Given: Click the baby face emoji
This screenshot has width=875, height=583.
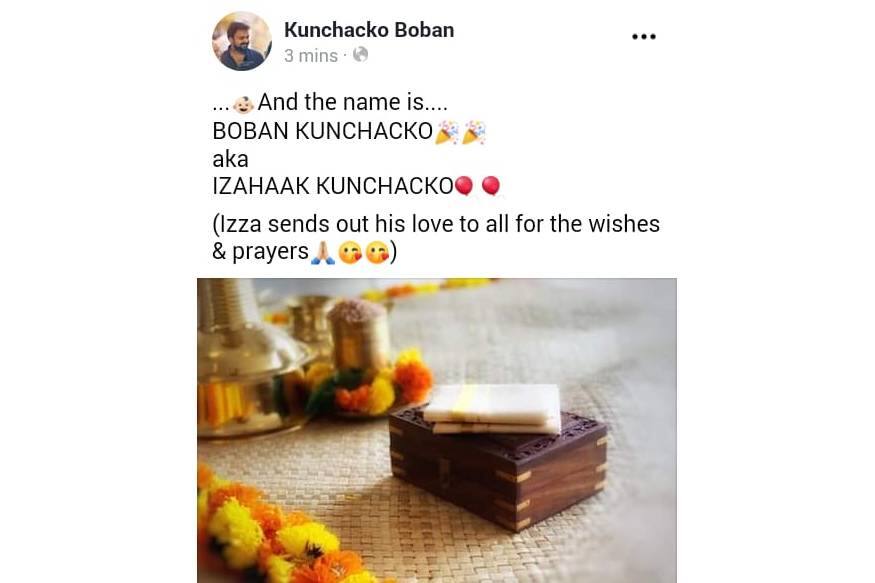Looking at the screenshot, I should pyautogui.click(x=243, y=104).
